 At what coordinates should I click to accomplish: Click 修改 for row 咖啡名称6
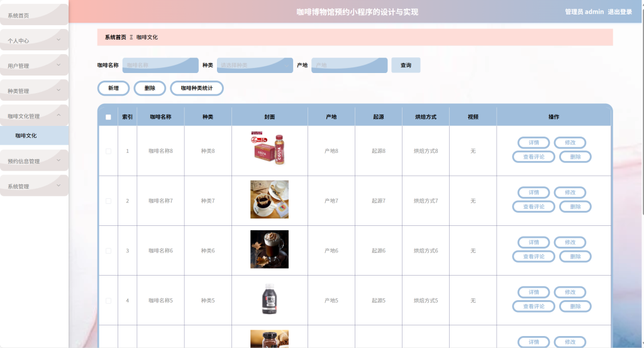[x=570, y=242]
